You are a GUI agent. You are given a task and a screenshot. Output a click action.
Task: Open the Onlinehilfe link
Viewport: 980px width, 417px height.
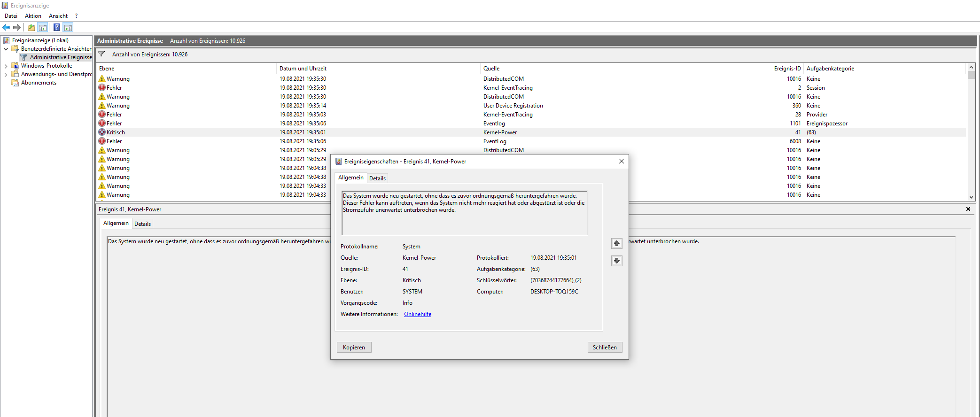pos(418,314)
